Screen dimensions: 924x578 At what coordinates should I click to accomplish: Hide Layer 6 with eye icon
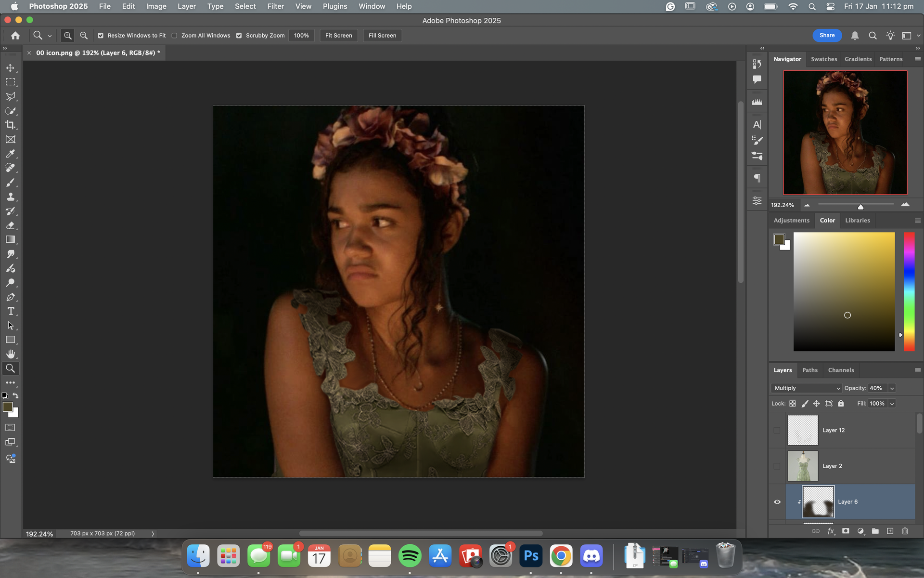coord(777,502)
